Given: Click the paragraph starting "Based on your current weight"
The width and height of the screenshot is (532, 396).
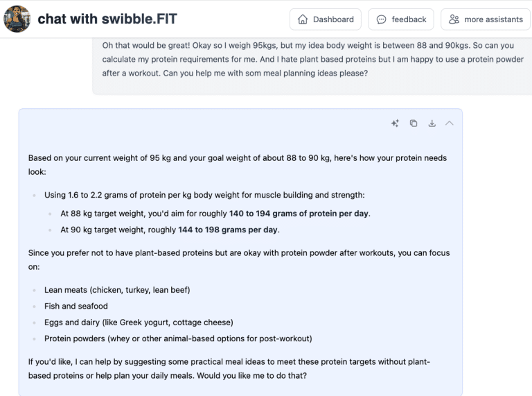Looking at the screenshot, I should pos(238,164).
